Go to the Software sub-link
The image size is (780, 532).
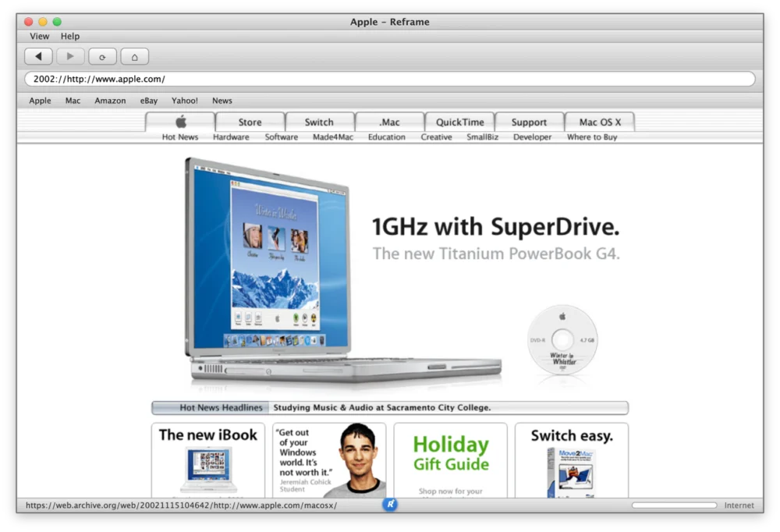[282, 137]
